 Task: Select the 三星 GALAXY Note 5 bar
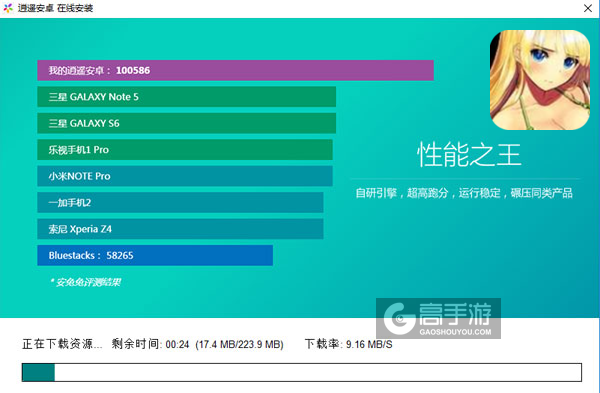coord(186,97)
